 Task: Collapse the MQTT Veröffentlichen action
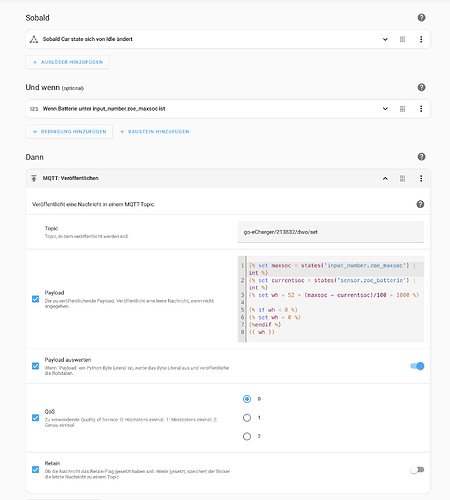point(385,178)
